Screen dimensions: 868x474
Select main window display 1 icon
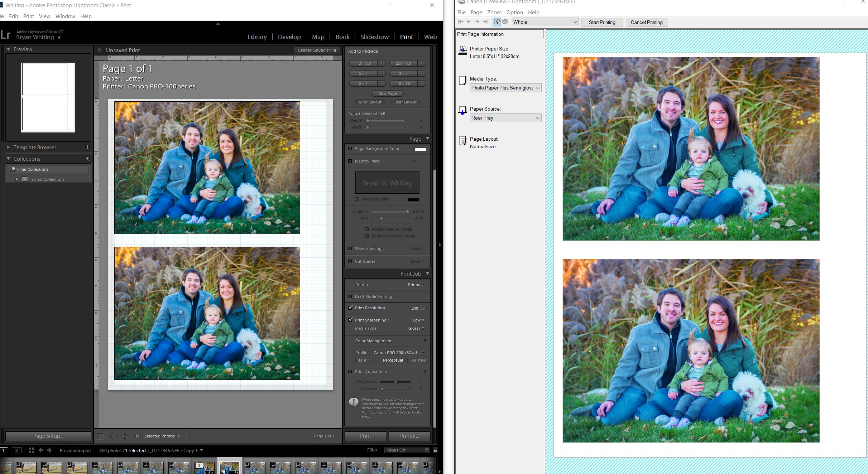[4, 450]
